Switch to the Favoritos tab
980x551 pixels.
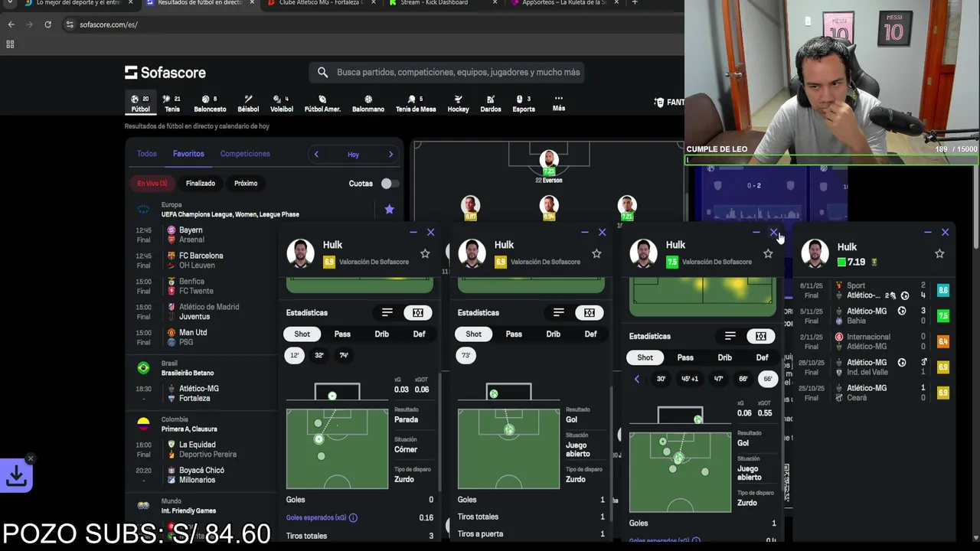coord(188,154)
